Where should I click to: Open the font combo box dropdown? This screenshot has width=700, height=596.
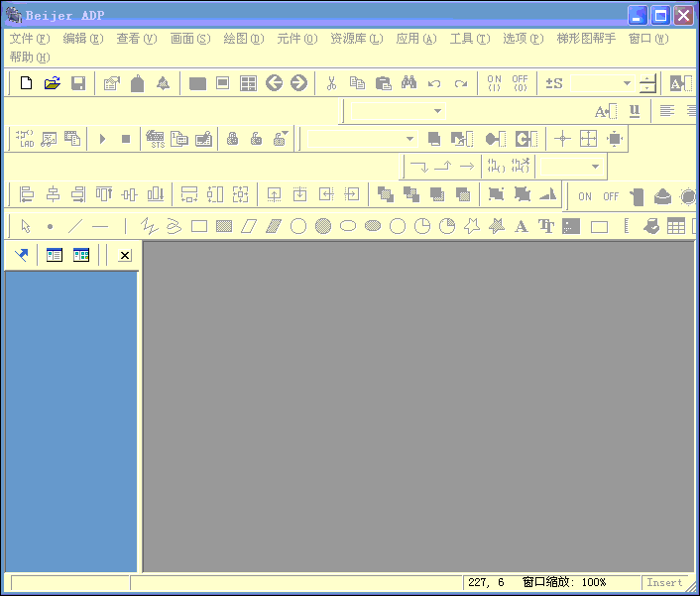[437, 111]
